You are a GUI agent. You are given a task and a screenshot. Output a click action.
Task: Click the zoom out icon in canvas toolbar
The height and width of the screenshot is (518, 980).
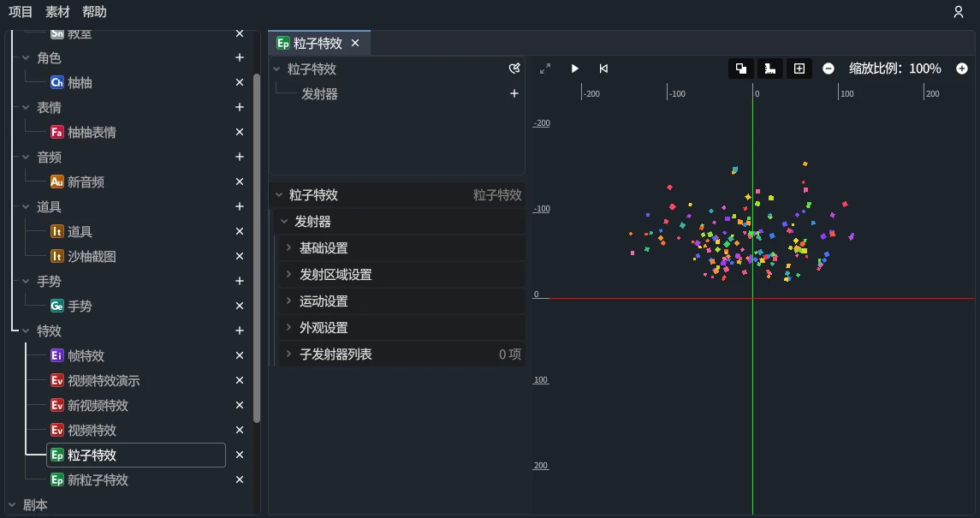[827, 68]
